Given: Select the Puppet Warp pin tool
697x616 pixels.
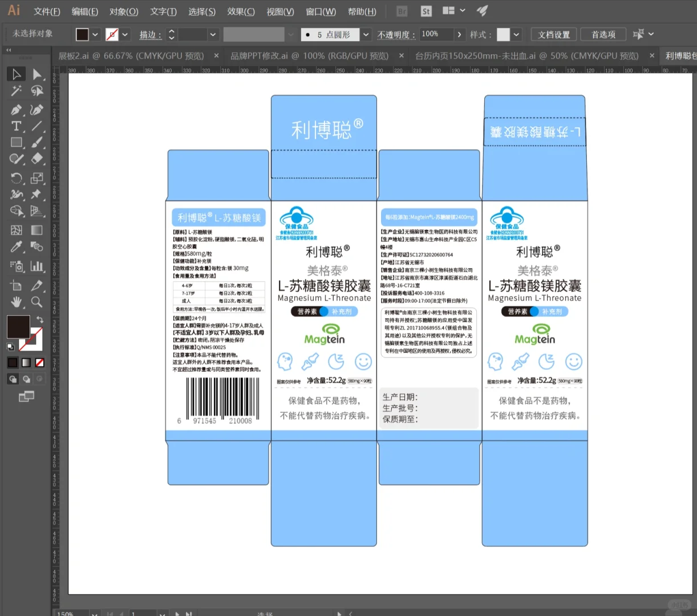Looking at the screenshot, I should [x=37, y=194].
